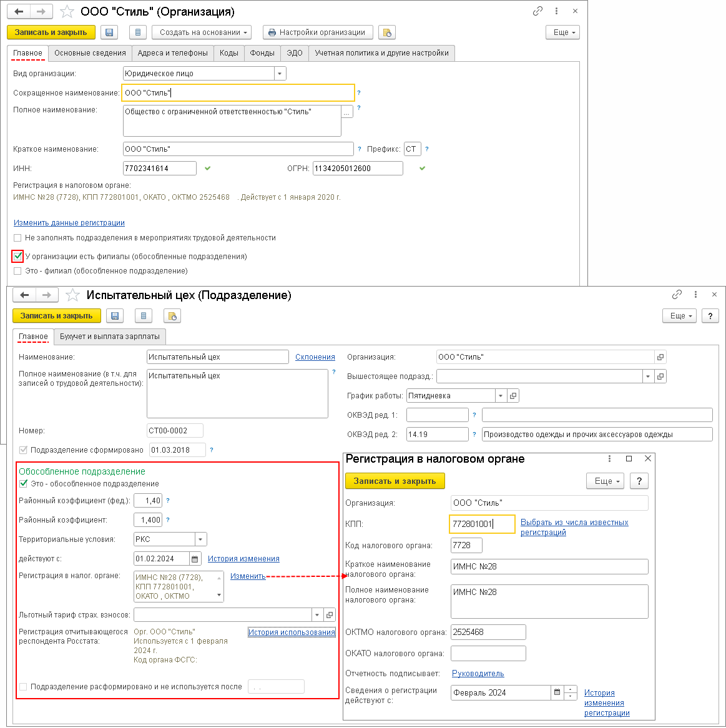
Task: Uncheck Это - обособленное подразделение
Action: 23,484
